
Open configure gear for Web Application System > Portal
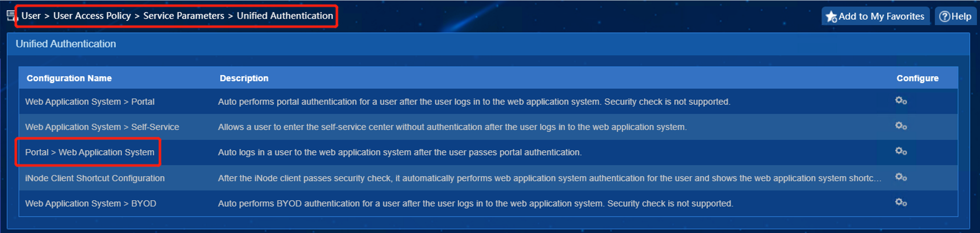point(901,101)
